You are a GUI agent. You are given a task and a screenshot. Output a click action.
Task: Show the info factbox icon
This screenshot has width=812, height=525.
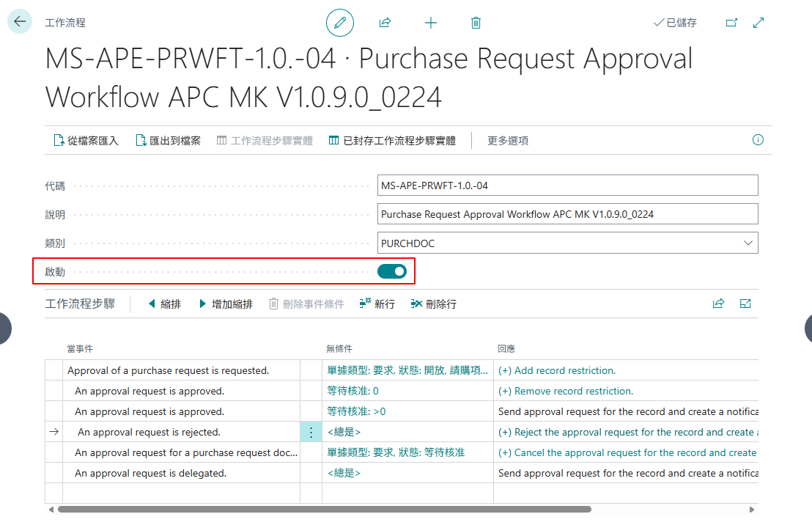(x=758, y=140)
